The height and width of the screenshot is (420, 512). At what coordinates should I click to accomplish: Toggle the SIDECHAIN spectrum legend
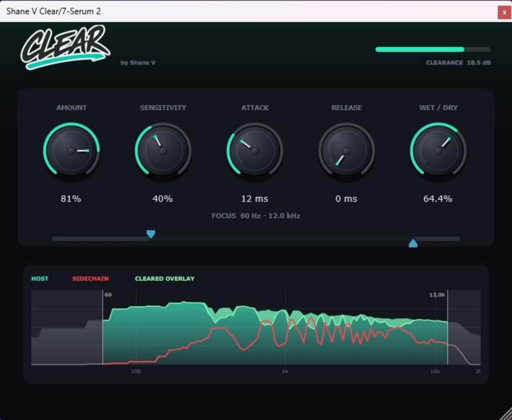pos(90,278)
